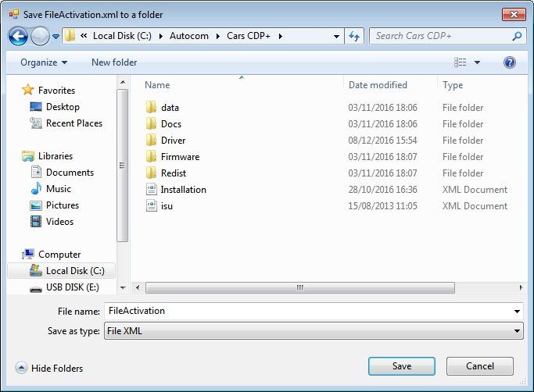Click file list horizontal scroll right arrow
The height and width of the screenshot is (392, 534).
(x=521, y=288)
